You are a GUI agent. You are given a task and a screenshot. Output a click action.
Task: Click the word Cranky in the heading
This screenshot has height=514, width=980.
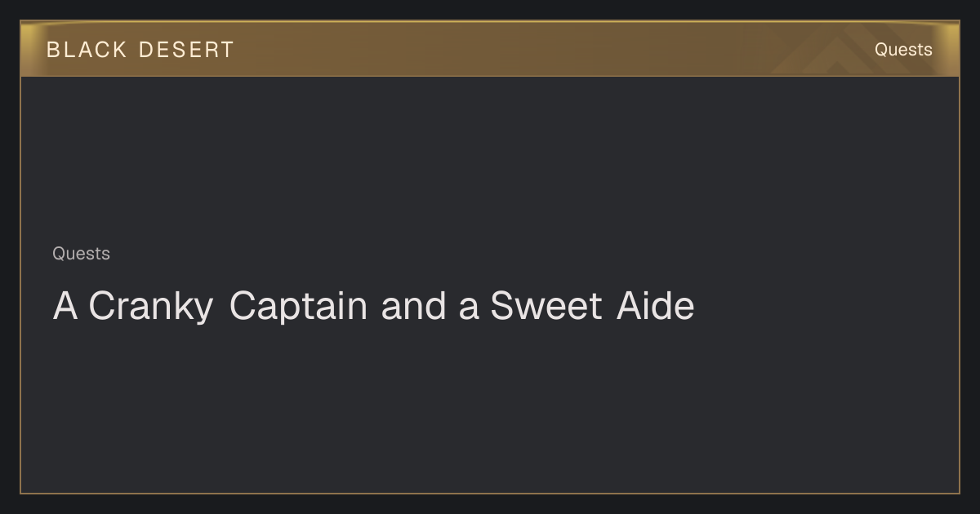(151, 307)
